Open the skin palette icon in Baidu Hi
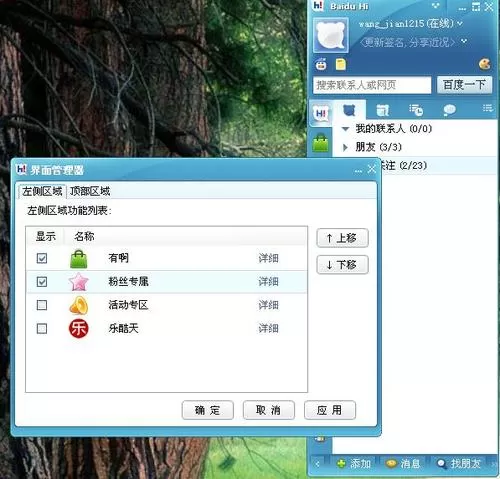This screenshot has height=479, width=500. click(484, 64)
